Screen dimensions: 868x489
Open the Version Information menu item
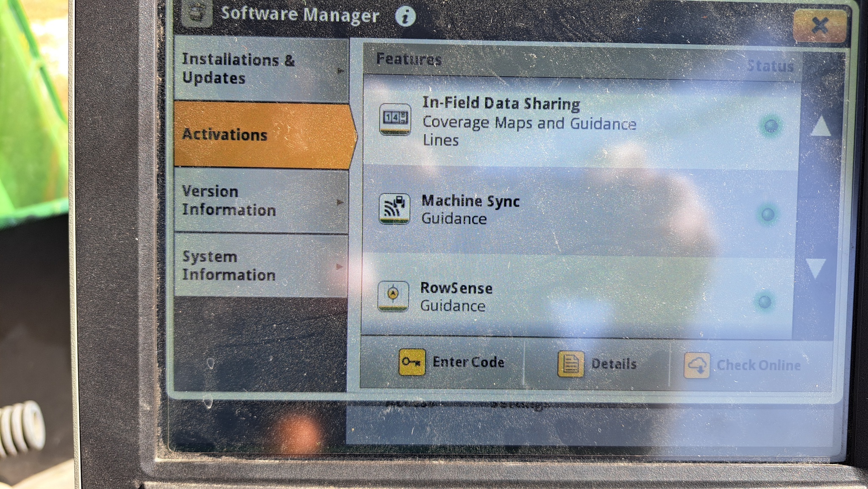261,201
